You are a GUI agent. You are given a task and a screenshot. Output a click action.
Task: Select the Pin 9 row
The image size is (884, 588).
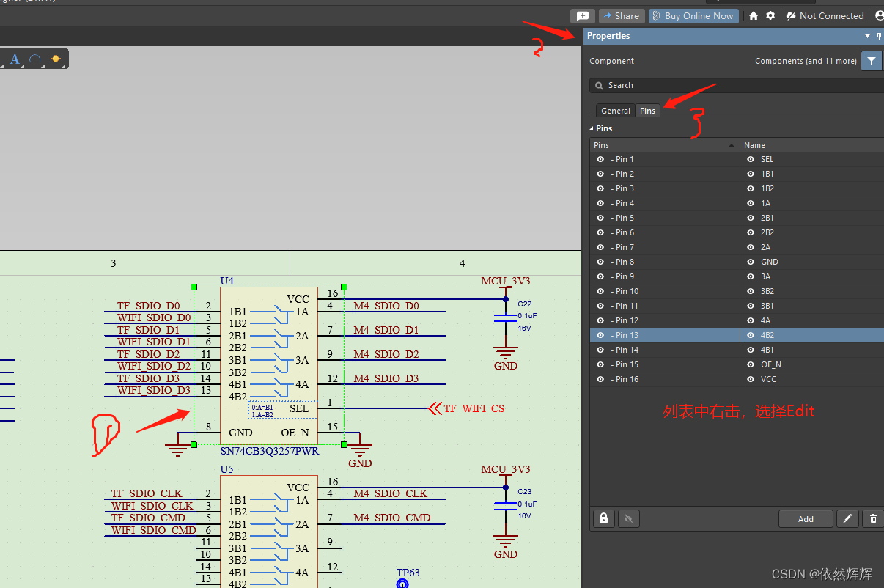(x=737, y=276)
